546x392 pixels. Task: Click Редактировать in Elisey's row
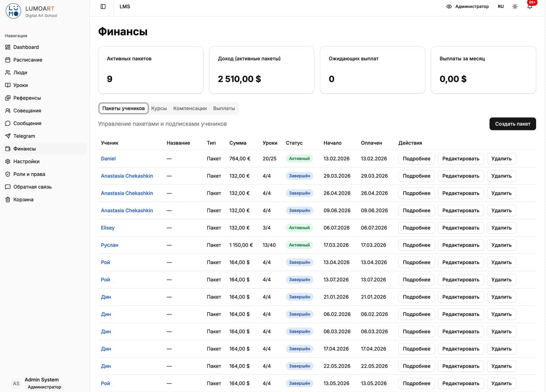[461, 228]
